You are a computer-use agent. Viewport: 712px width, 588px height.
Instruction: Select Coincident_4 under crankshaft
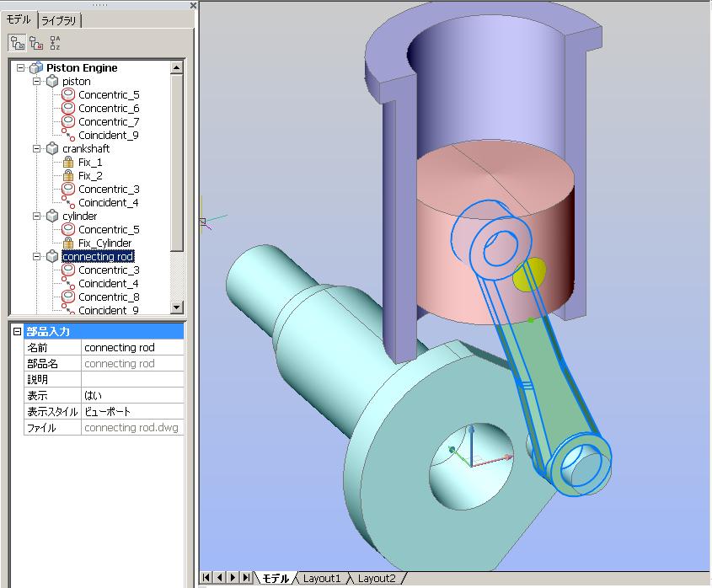point(108,202)
